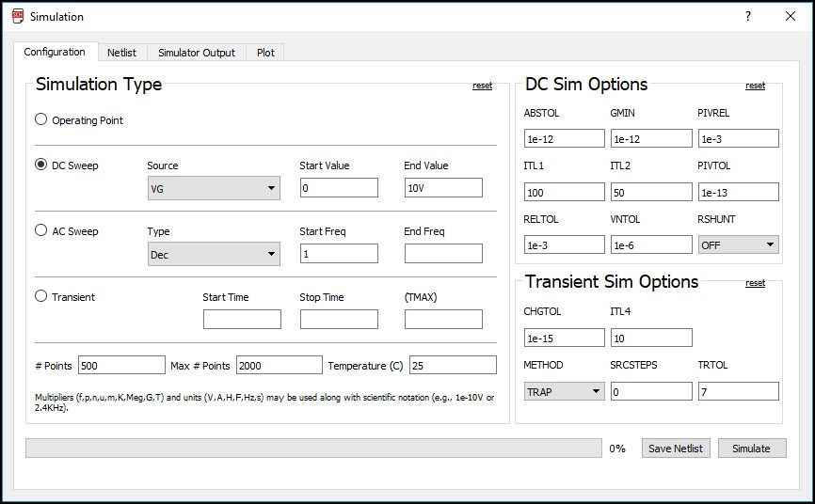Click the help question mark button
815x504 pixels.
point(748,16)
